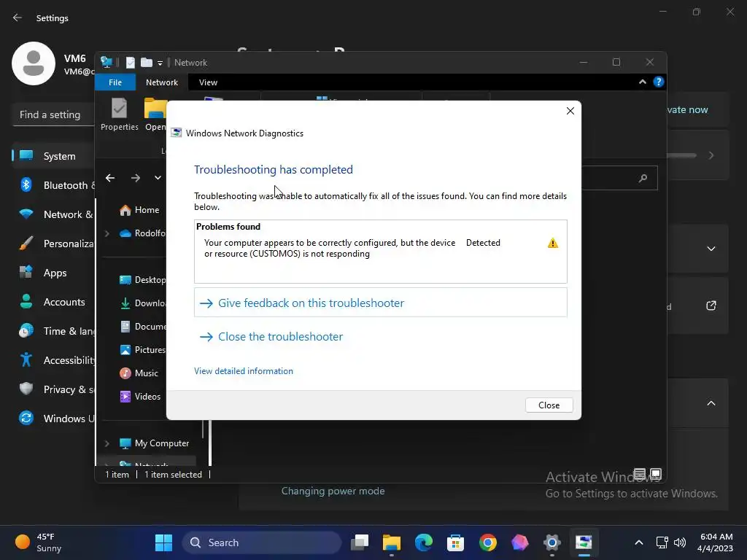
Task: Switch to the Network ribbon tab
Action: pyautogui.click(x=162, y=82)
